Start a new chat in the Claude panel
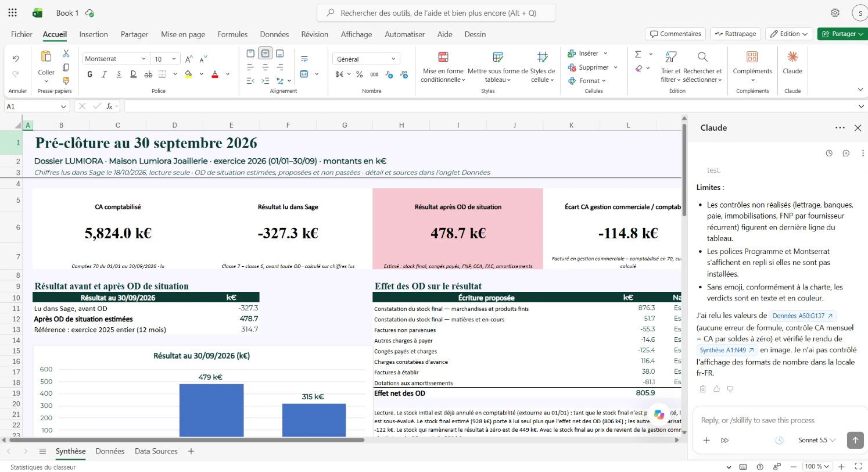Screen dimensions: 868x472 846,153
